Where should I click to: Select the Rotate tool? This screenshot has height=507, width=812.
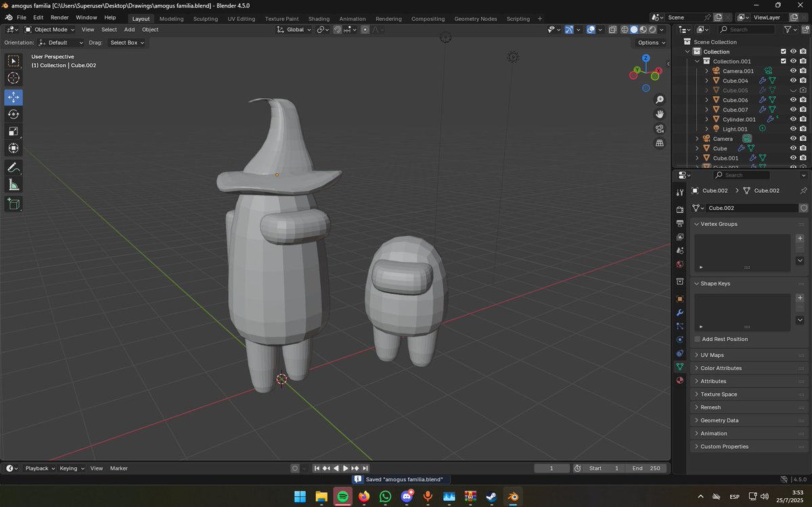[14, 114]
